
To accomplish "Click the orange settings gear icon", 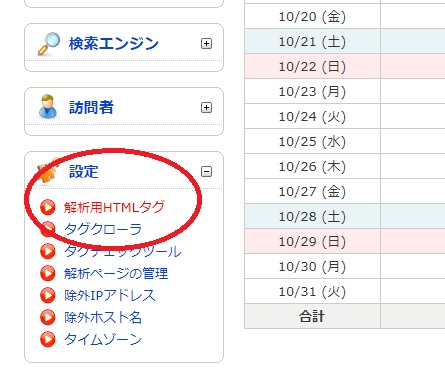I will 49,171.
